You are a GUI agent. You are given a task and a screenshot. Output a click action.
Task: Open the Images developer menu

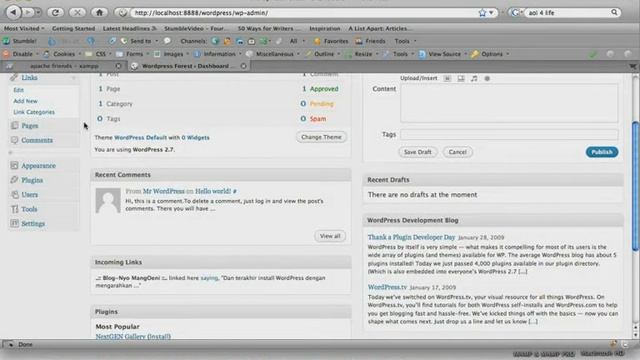[171, 54]
